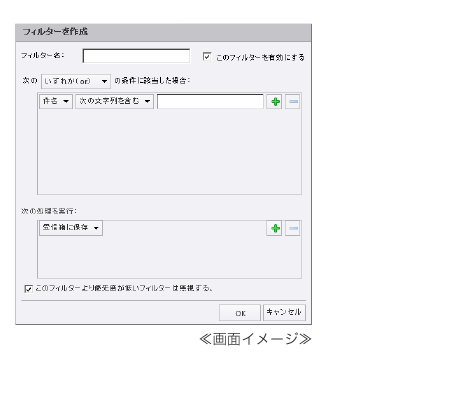Screen dimensions: 466x420
Task: Click the フィルターを作成 dialog title bar
Action: tap(163, 32)
